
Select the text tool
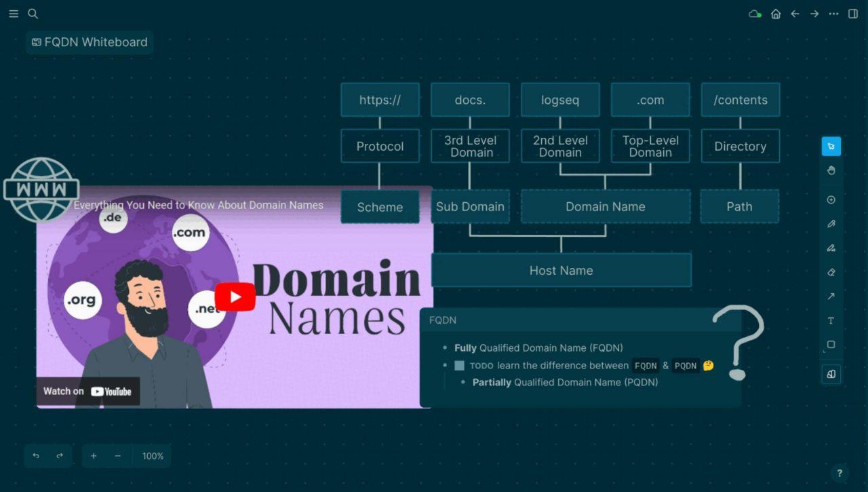click(x=831, y=320)
